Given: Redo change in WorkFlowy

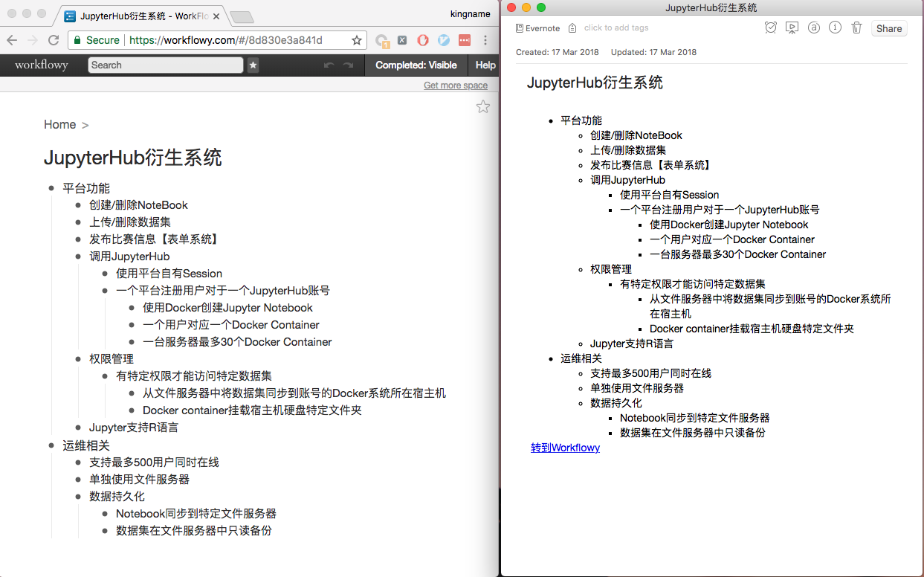Looking at the screenshot, I should [x=348, y=65].
